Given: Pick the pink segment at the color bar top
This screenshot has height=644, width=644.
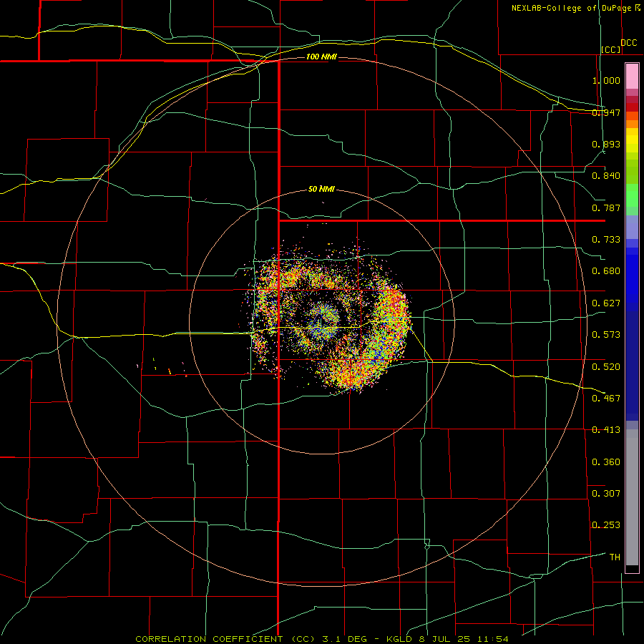Looking at the screenshot, I should click(x=632, y=77).
